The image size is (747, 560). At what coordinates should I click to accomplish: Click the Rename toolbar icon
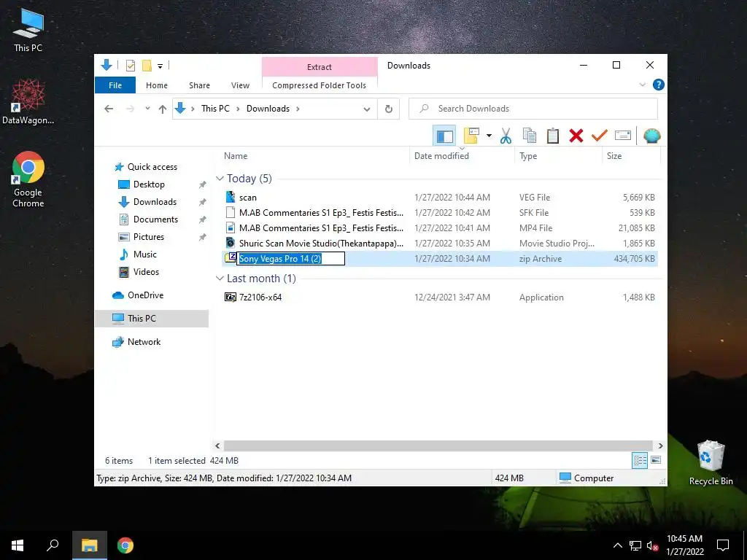coord(623,136)
